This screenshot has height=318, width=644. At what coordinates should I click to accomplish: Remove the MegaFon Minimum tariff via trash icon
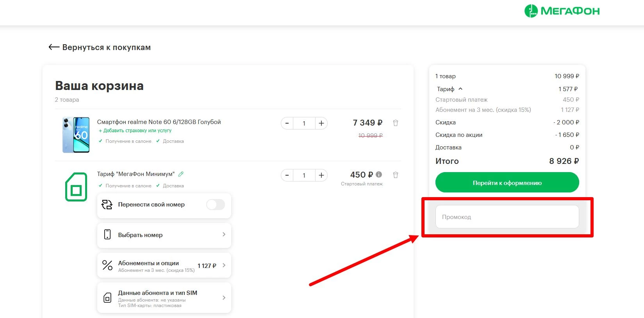(395, 175)
